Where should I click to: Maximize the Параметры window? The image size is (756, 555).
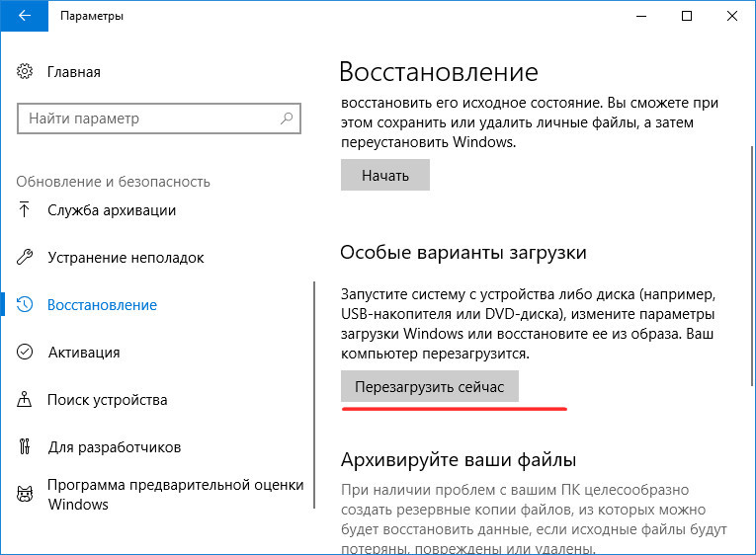point(687,16)
